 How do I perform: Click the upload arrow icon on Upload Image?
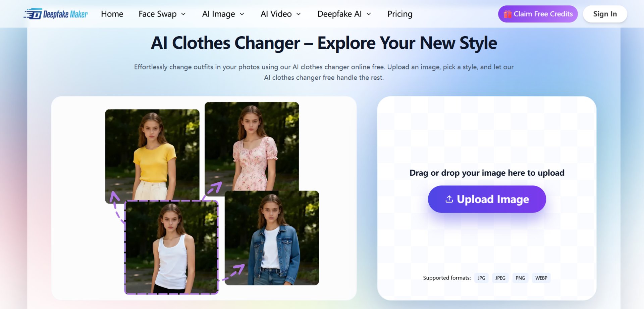point(449,199)
